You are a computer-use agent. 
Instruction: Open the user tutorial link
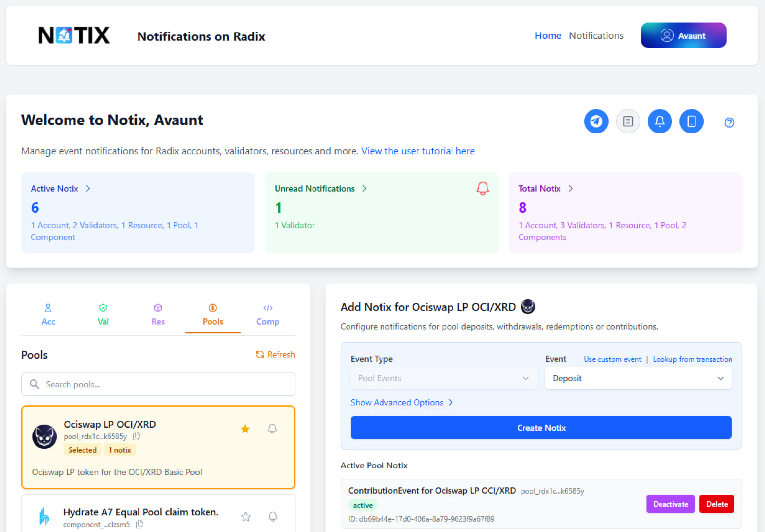point(418,151)
